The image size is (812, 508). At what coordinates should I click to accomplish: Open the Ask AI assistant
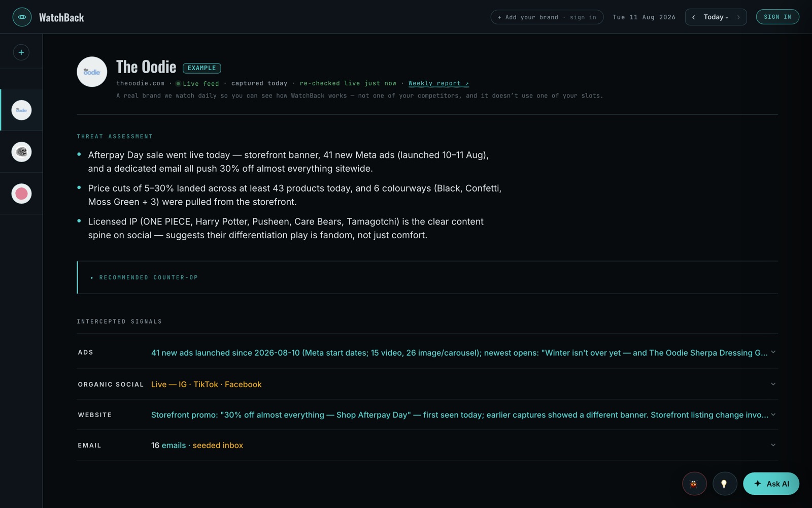tap(771, 484)
